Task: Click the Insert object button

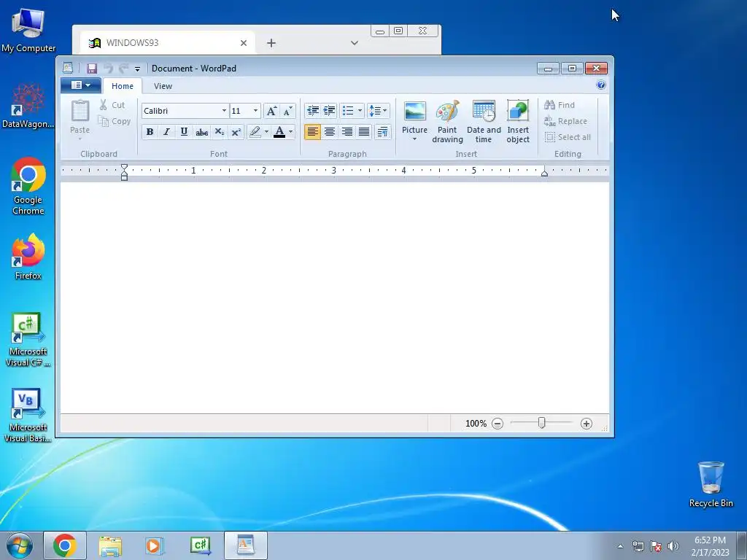Action: [x=518, y=122]
